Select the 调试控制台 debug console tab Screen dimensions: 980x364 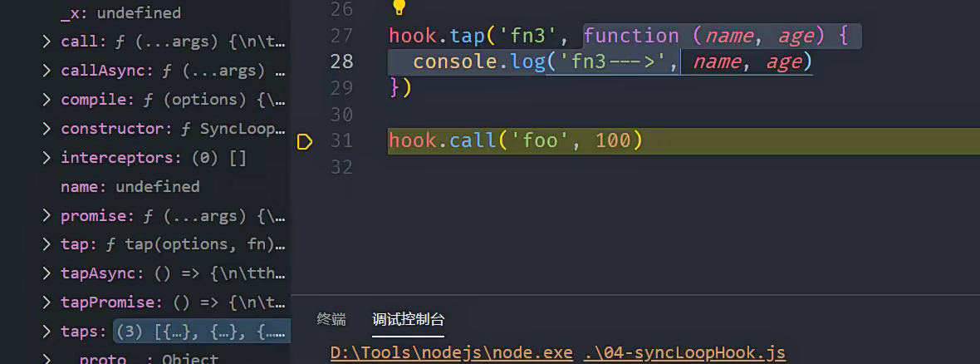pos(408,319)
